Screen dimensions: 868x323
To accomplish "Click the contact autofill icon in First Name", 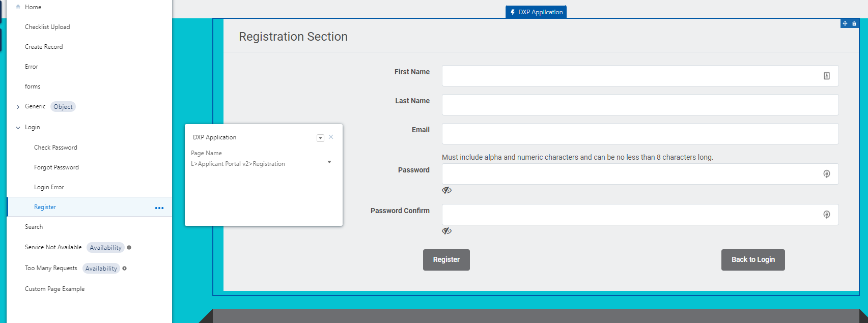I will (x=827, y=76).
